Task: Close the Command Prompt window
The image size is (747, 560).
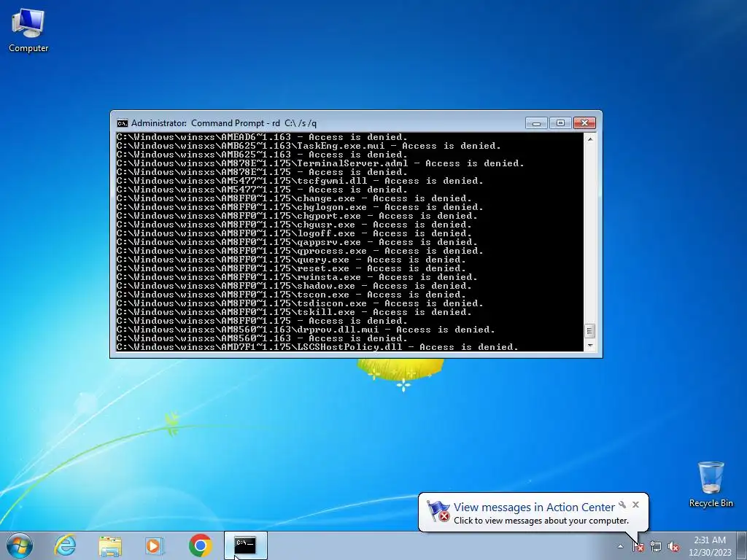Action: 584,122
